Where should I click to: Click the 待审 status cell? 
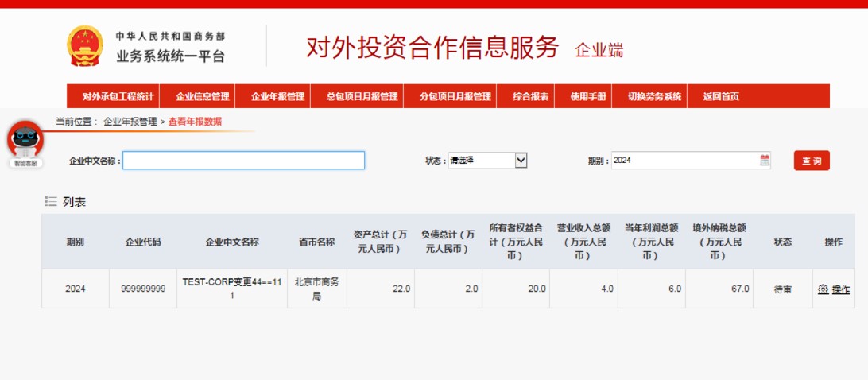[x=783, y=289]
